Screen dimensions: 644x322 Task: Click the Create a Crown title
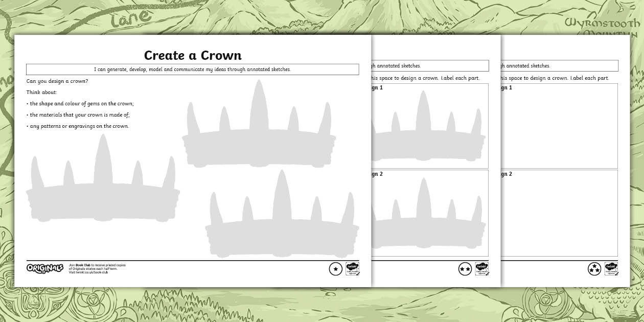192,56
